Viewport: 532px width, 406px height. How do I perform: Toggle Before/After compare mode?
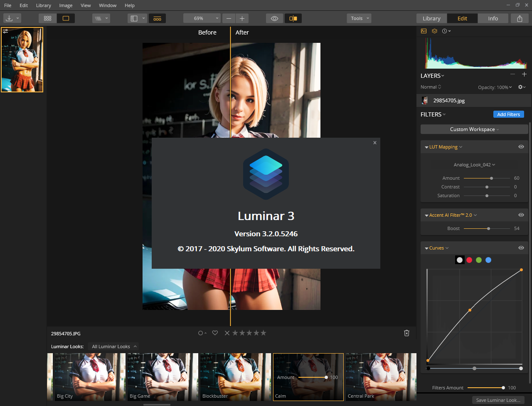click(x=293, y=18)
